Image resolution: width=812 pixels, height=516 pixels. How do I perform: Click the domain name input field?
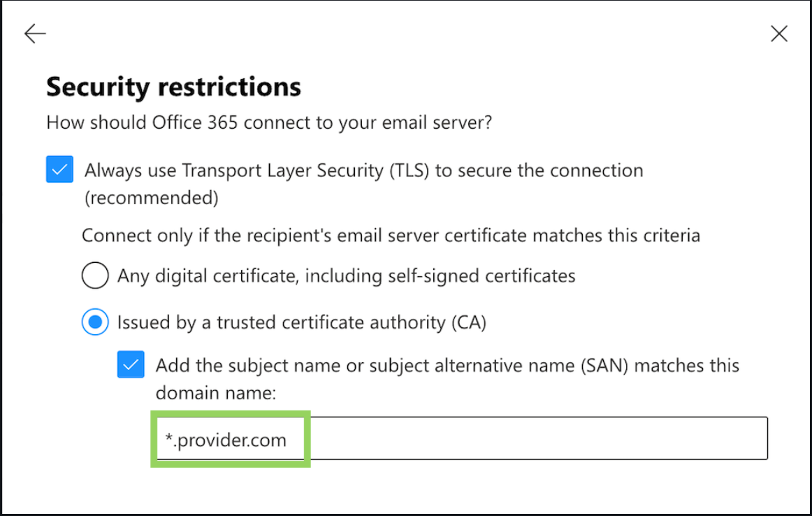coord(489,438)
